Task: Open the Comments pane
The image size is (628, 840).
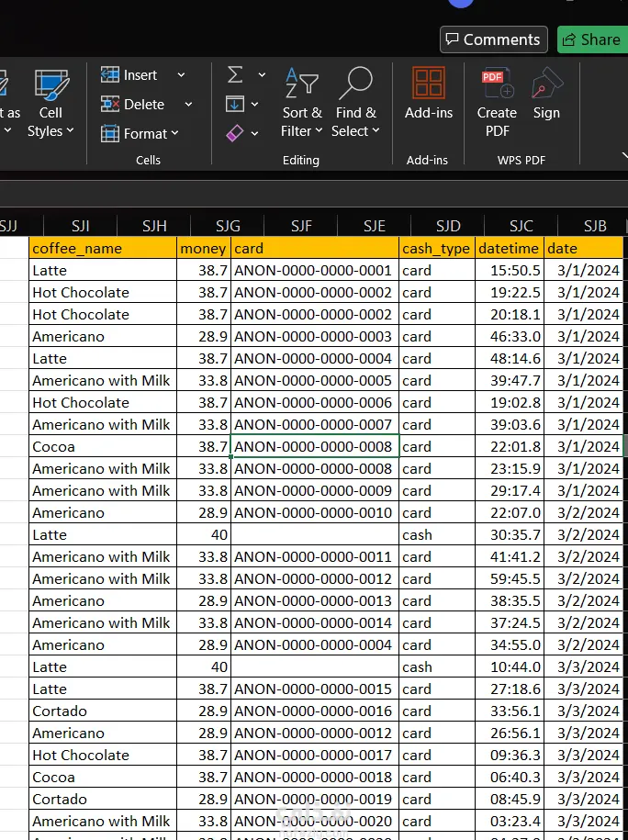Action: [493, 39]
